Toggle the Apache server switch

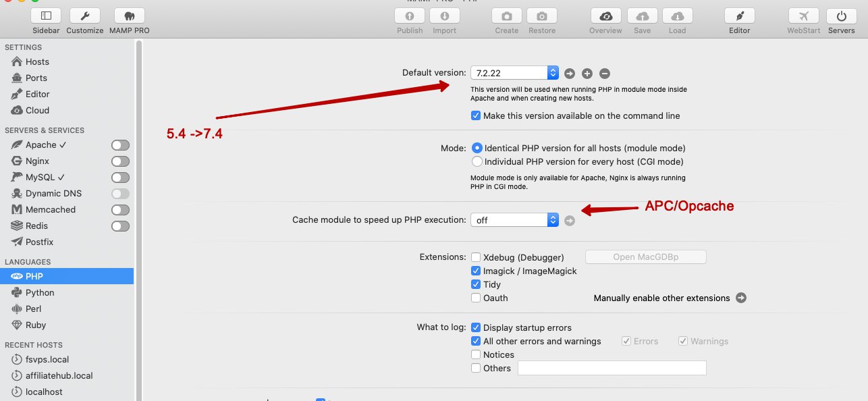coord(120,145)
